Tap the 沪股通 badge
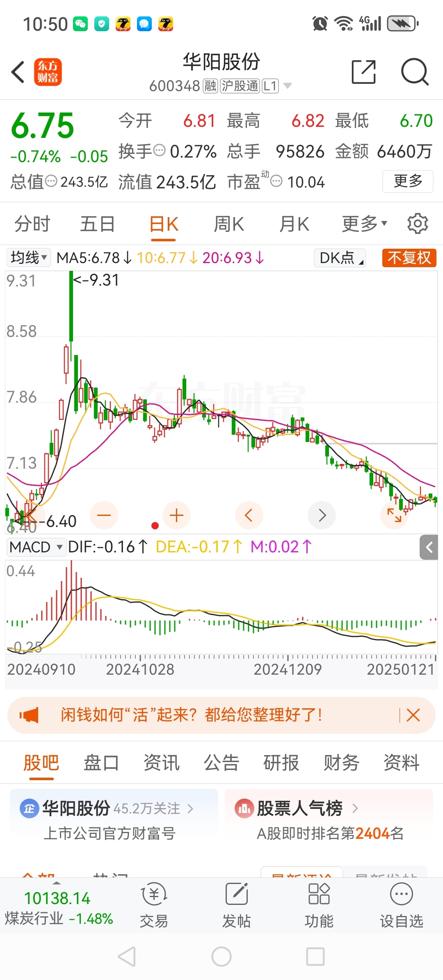 click(x=240, y=86)
